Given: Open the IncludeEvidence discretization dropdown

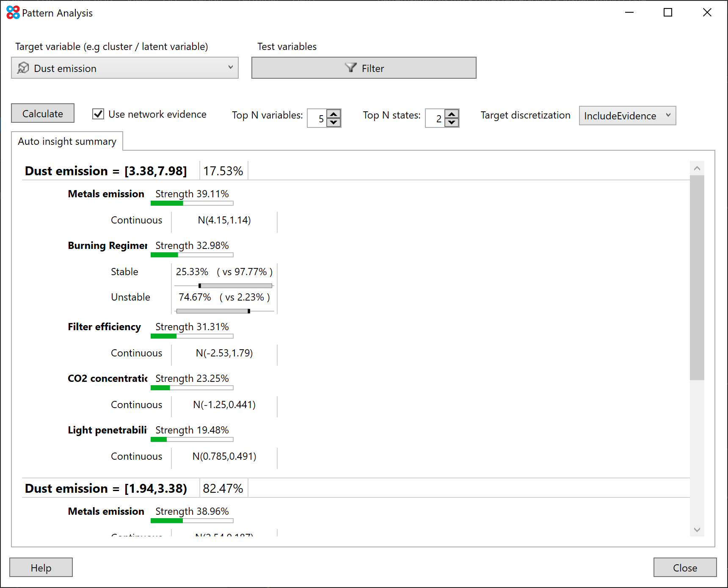Looking at the screenshot, I should coord(627,115).
